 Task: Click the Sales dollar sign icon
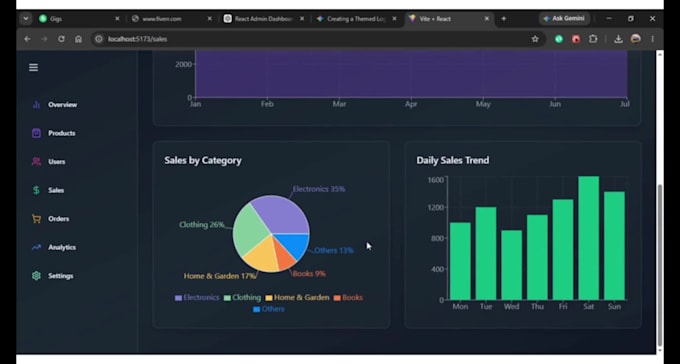pyautogui.click(x=36, y=190)
